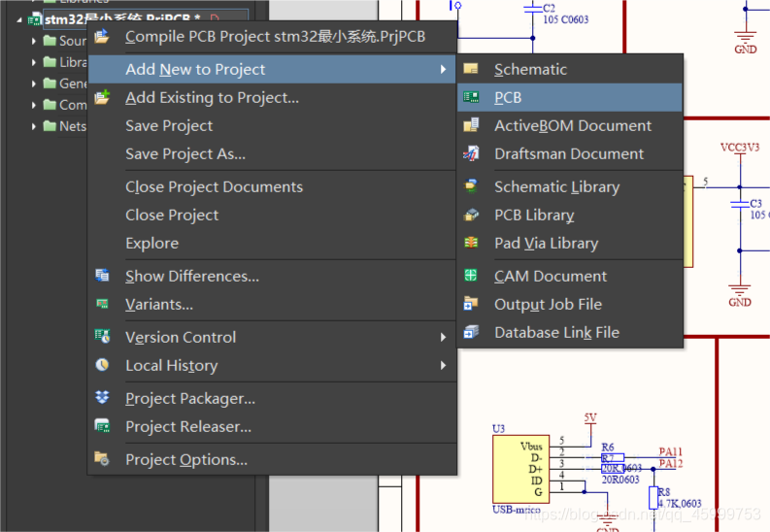Select Add Existing to Project
The height and width of the screenshot is (532, 770).
tap(212, 97)
